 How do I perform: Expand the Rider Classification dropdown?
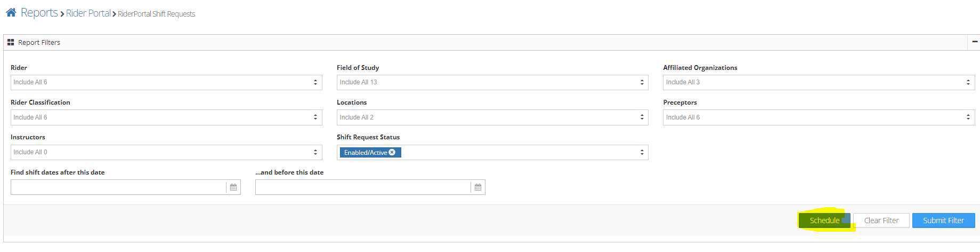click(166, 117)
